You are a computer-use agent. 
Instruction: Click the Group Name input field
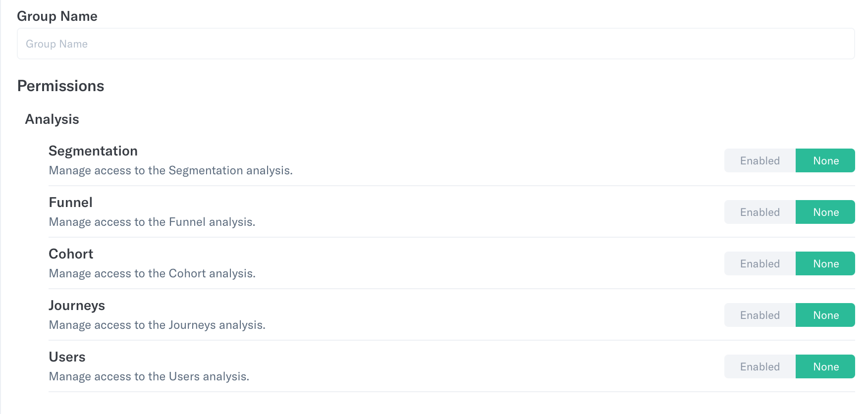[x=435, y=44]
